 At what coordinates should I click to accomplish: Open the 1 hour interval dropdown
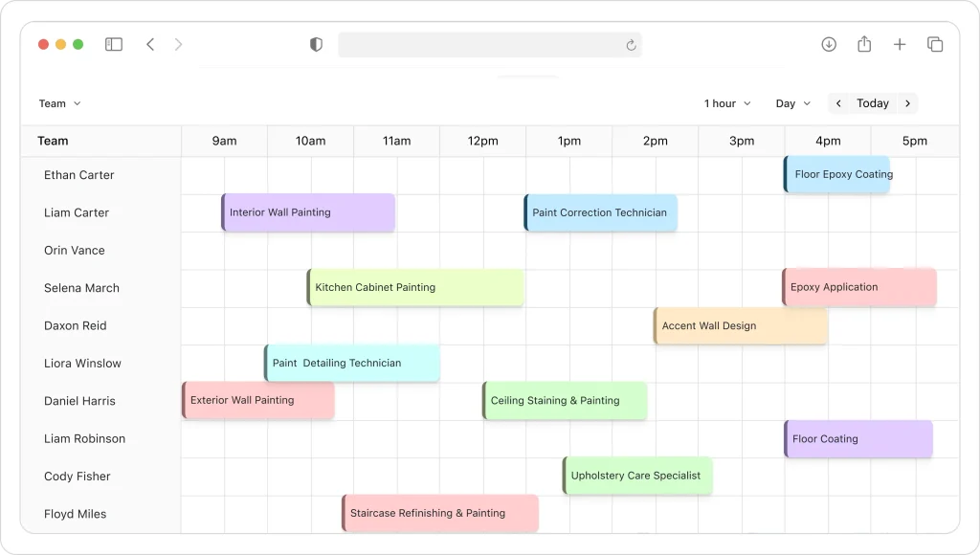click(727, 103)
